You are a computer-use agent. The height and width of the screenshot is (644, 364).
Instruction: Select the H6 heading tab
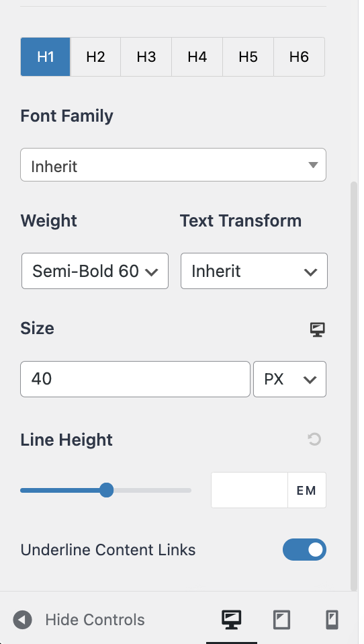pyautogui.click(x=299, y=56)
